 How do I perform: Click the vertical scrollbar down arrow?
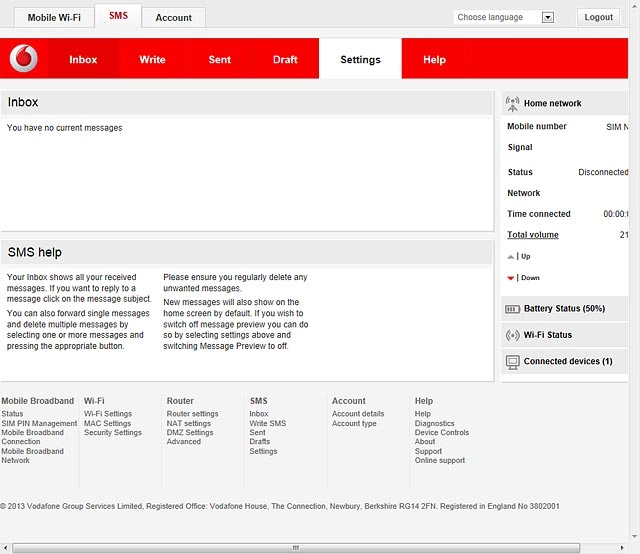[635, 536]
